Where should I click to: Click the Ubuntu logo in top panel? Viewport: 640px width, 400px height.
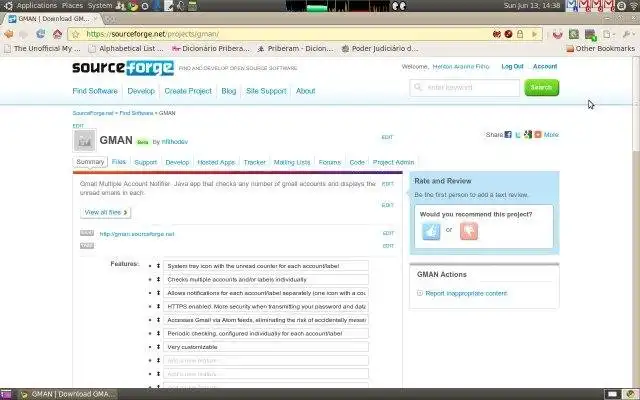pyautogui.click(x=8, y=6)
